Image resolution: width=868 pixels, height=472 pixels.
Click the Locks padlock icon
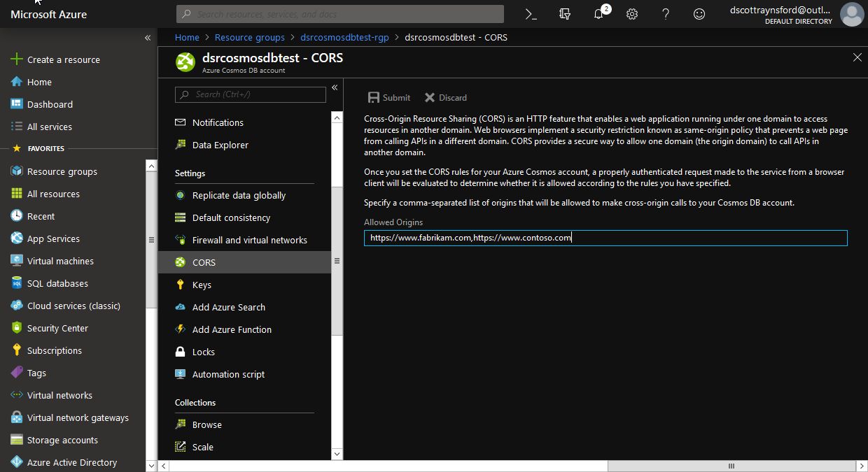click(x=181, y=352)
